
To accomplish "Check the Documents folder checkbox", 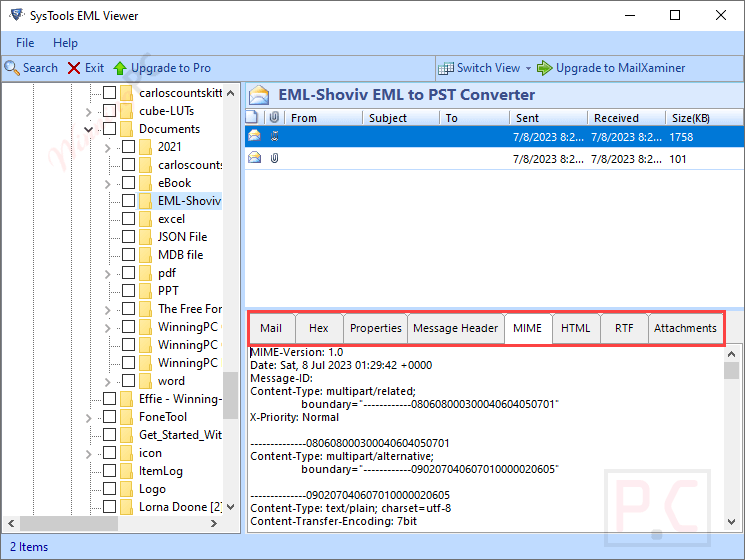I will tap(110, 129).
